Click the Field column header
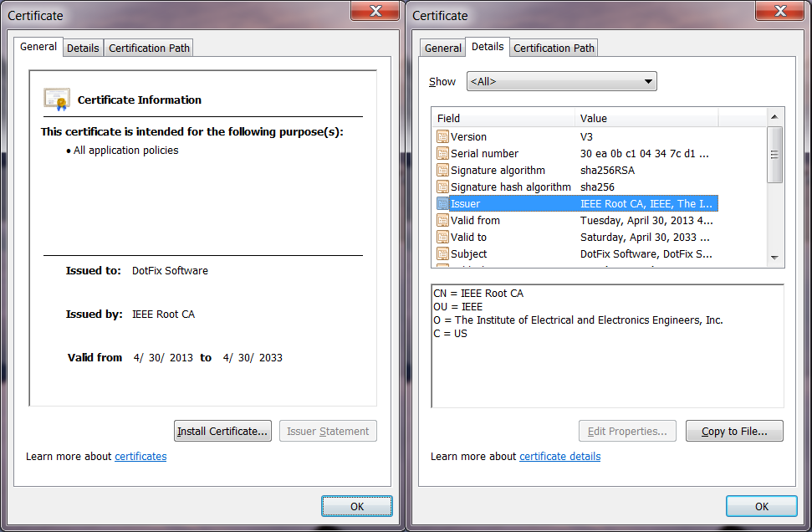 (503, 118)
